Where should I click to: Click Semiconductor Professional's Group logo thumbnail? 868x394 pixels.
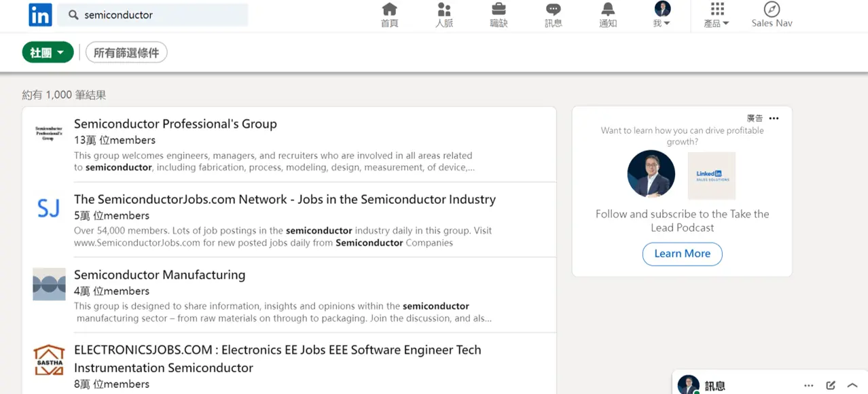tap(49, 132)
